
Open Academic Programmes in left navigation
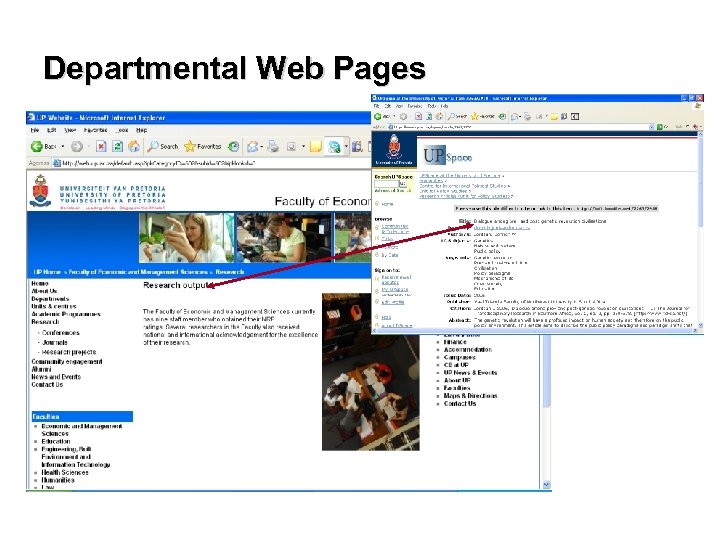click(x=66, y=314)
